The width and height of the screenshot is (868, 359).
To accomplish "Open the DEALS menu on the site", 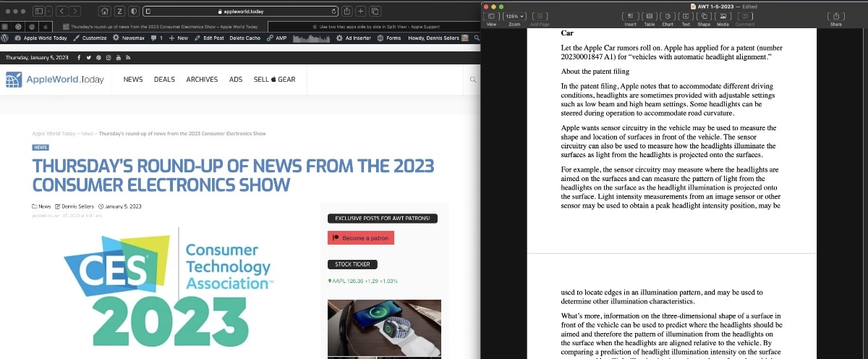I will pyautogui.click(x=164, y=80).
